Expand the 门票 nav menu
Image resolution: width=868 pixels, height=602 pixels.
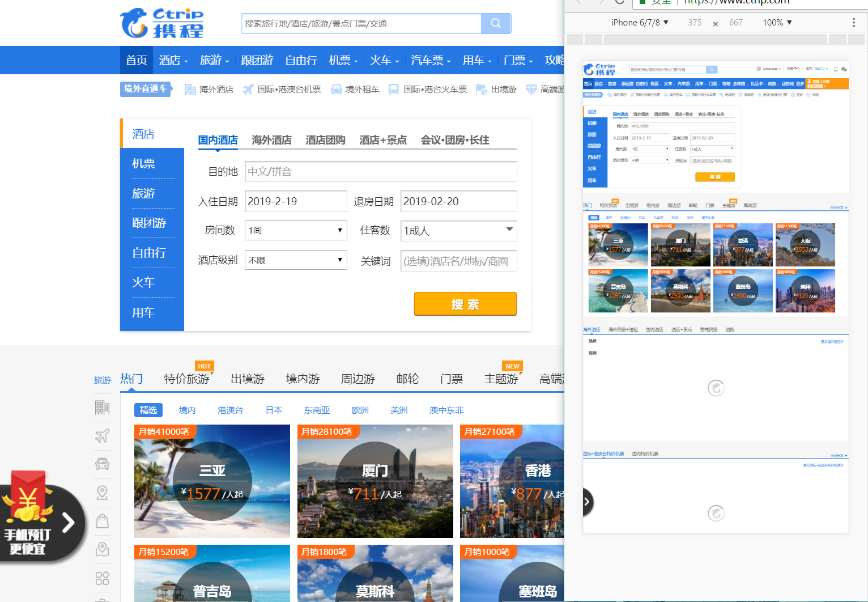[518, 60]
